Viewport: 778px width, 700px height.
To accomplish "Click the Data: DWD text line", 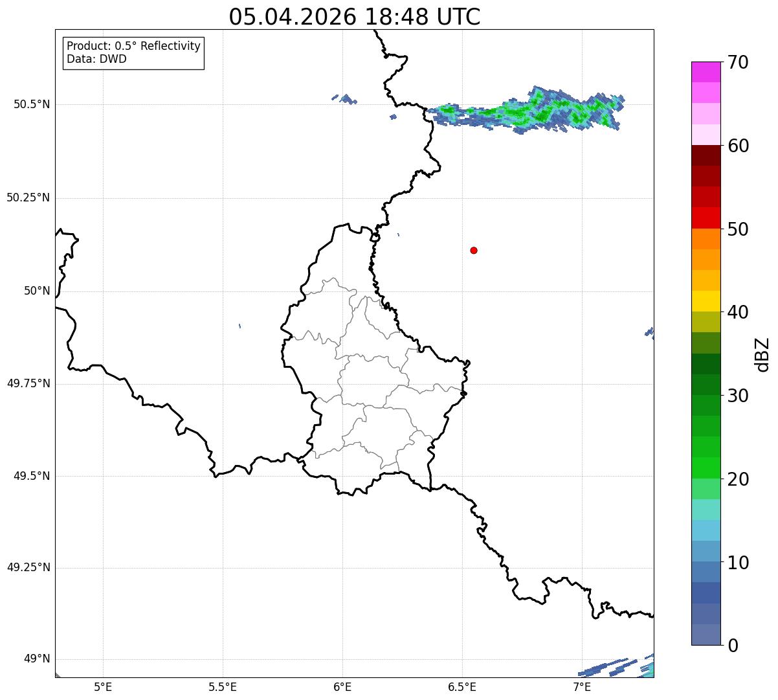I will (x=97, y=59).
